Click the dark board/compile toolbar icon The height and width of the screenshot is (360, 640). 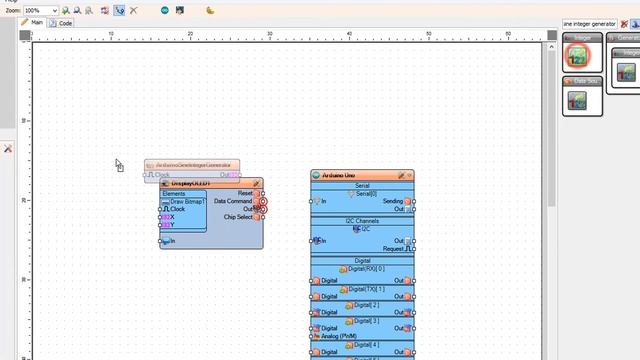pyautogui.click(x=180, y=10)
